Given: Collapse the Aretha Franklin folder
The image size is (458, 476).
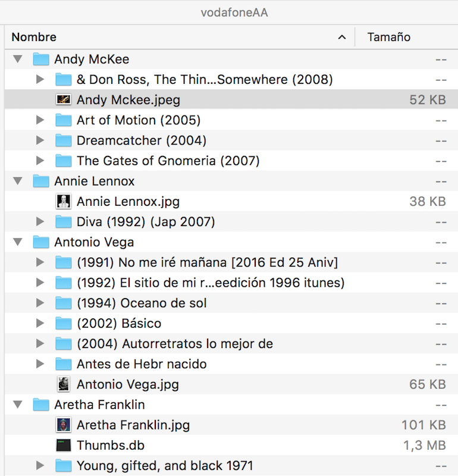Looking at the screenshot, I should click(x=18, y=405).
